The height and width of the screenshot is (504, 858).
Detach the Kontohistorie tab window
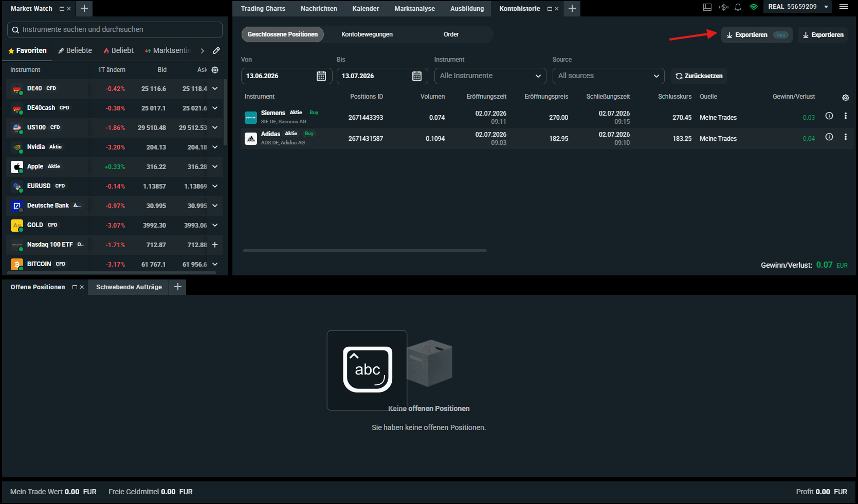point(550,9)
